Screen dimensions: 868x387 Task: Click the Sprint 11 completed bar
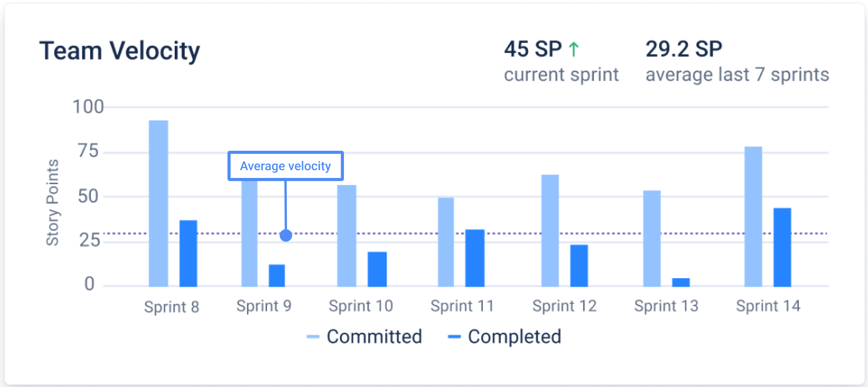(475, 258)
